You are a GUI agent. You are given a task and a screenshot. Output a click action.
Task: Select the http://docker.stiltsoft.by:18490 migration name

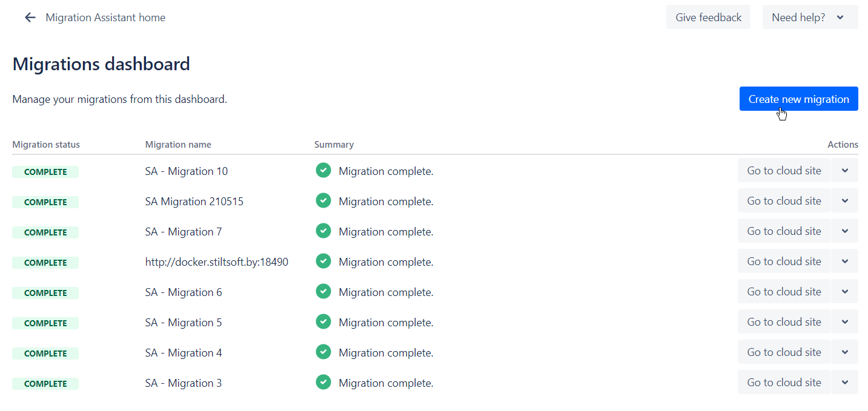(216, 262)
